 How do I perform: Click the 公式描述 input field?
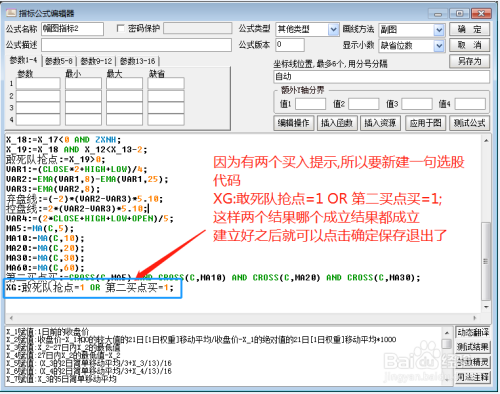point(136,45)
